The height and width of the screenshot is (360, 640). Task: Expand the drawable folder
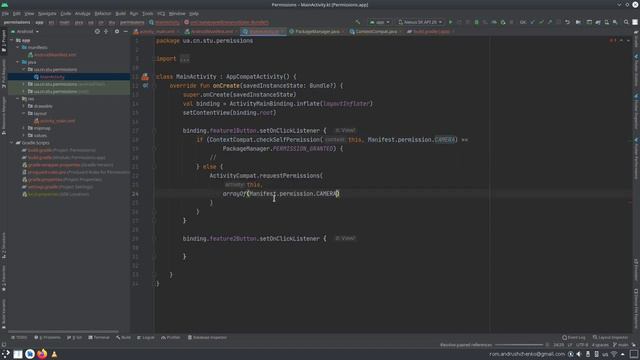24,106
